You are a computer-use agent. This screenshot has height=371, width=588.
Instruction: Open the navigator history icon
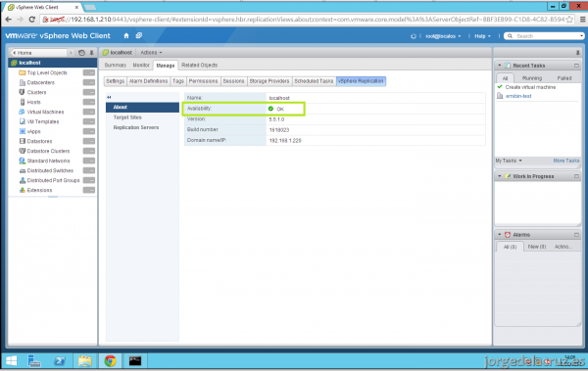coord(81,53)
